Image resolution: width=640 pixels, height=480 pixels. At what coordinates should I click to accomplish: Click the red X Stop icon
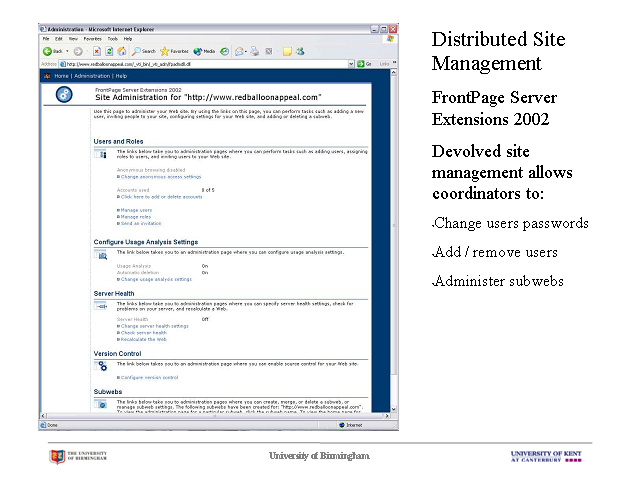[97, 51]
